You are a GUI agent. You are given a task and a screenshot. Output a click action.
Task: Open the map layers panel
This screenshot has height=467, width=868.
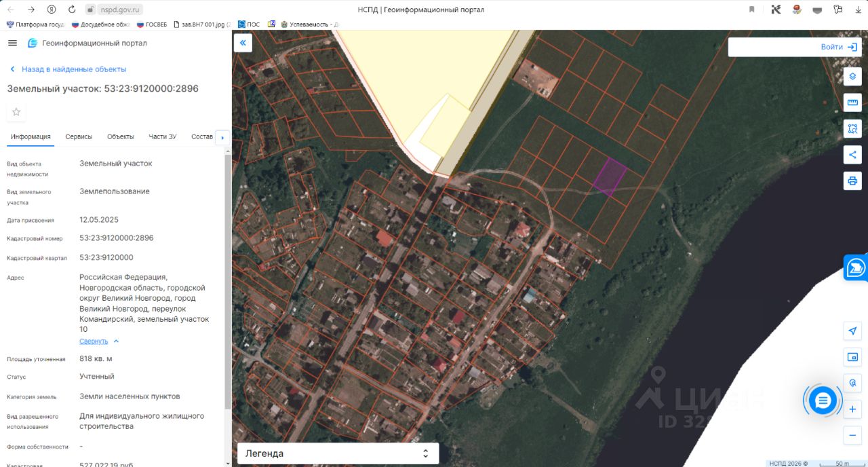click(852, 77)
